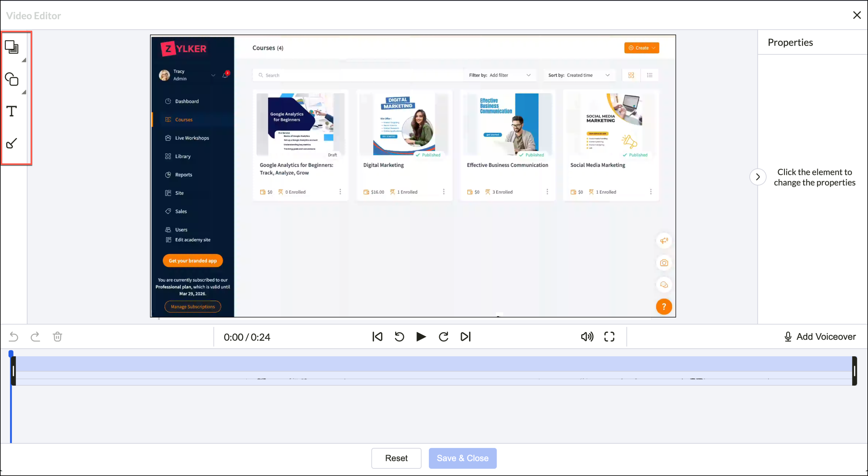Image resolution: width=868 pixels, height=476 pixels.
Task: Click the Reset button
Action: pyautogui.click(x=396, y=458)
